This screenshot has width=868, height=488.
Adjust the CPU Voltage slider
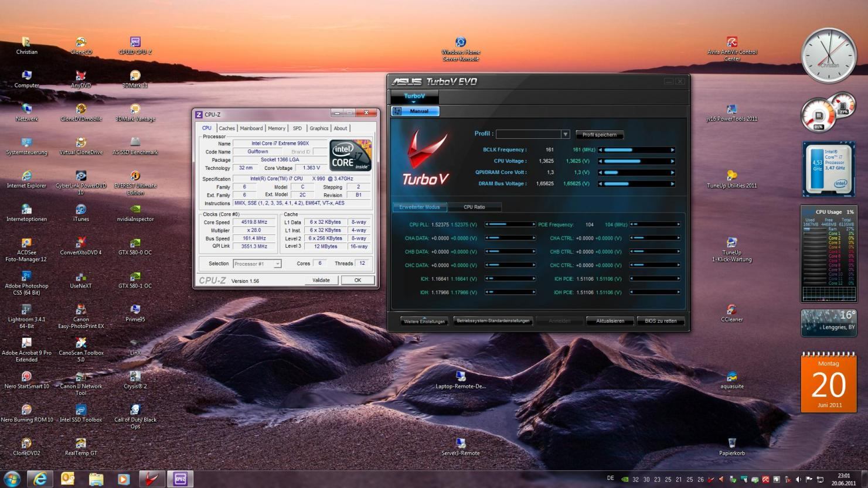point(636,161)
